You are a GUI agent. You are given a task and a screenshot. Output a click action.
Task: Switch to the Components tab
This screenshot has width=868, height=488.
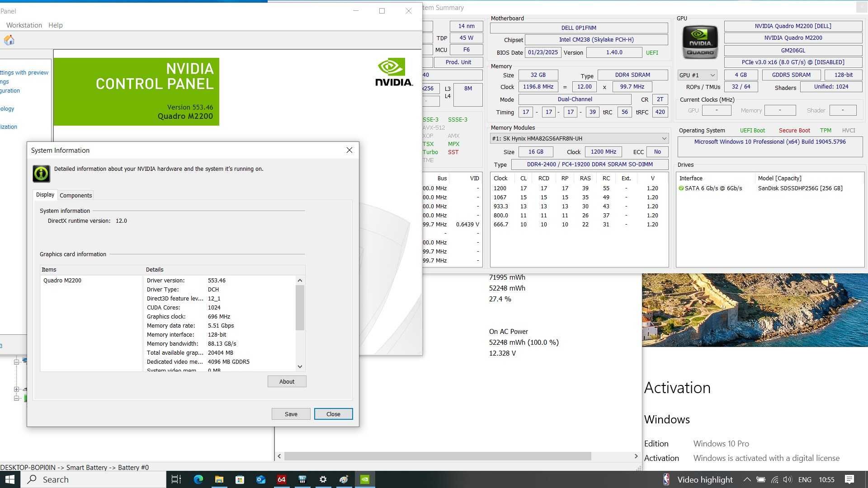point(75,195)
